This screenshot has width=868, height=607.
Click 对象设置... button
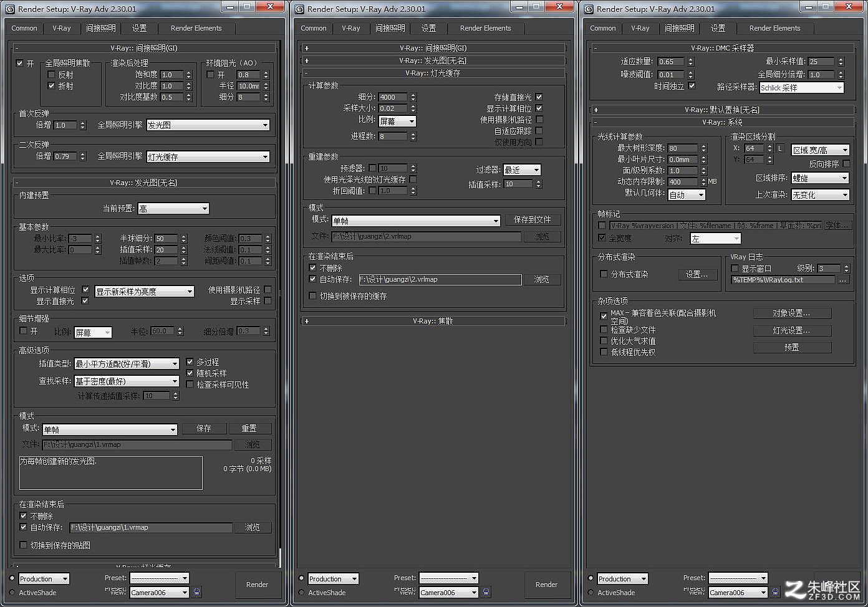(792, 313)
